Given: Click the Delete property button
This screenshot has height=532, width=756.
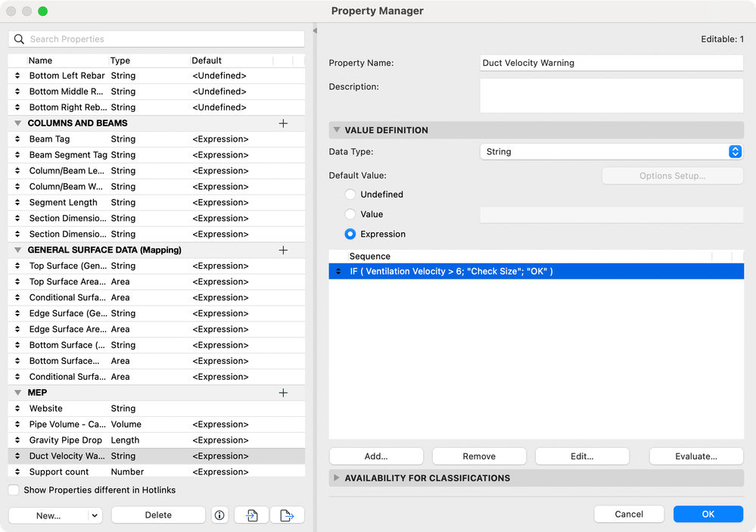Looking at the screenshot, I should click(158, 515).
